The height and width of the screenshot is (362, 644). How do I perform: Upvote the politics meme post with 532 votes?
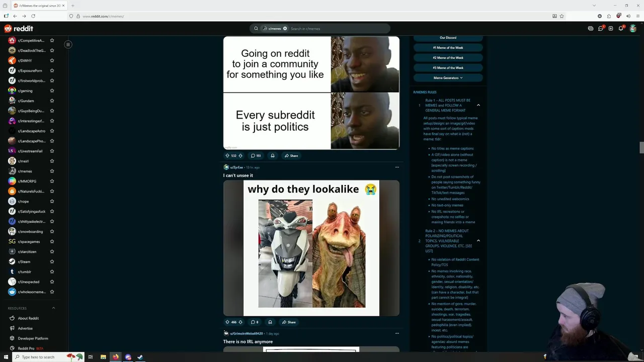click(227, 156)
